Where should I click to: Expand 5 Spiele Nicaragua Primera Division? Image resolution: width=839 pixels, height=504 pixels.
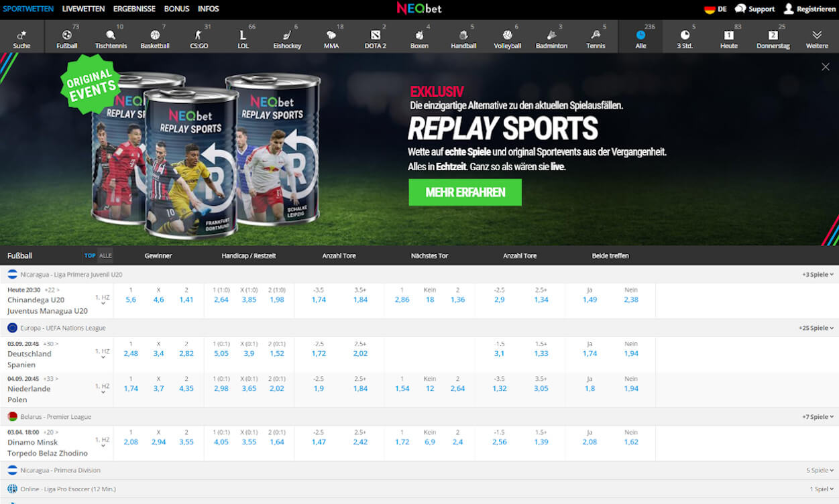click(820, 470)
